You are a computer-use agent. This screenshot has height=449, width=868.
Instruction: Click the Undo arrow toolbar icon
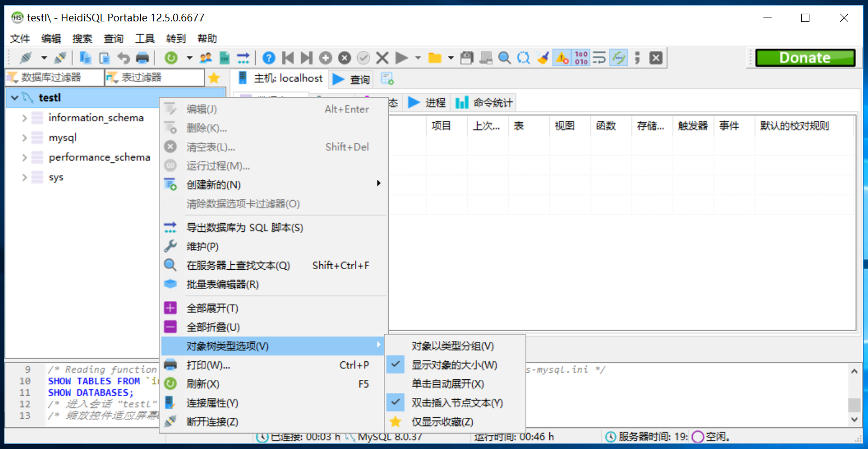(x=124, y=58)
